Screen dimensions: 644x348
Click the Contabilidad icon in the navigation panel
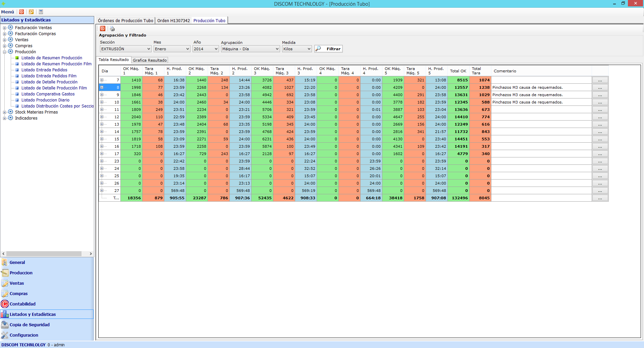5,304
